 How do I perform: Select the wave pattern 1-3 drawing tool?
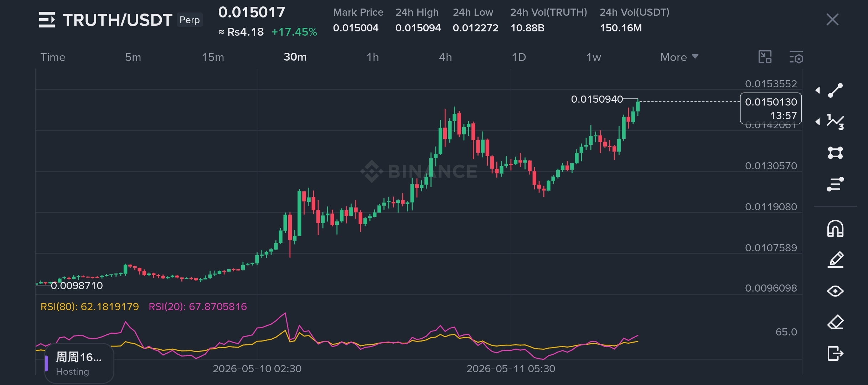835,122
